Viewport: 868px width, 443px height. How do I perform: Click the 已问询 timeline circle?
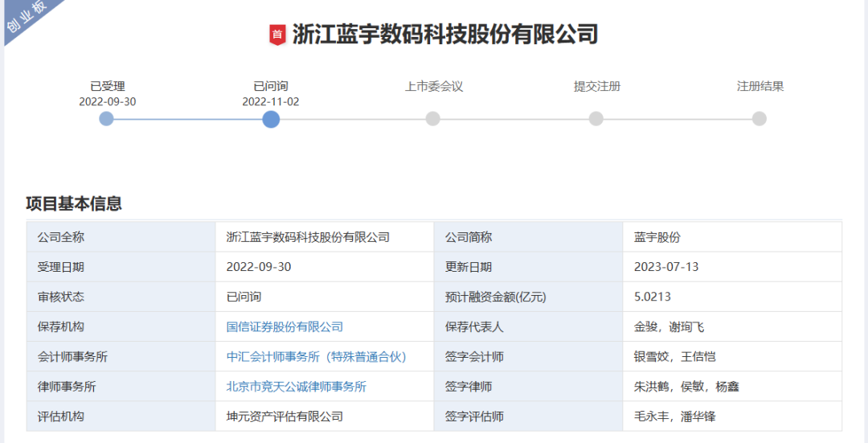click(271, 119)
